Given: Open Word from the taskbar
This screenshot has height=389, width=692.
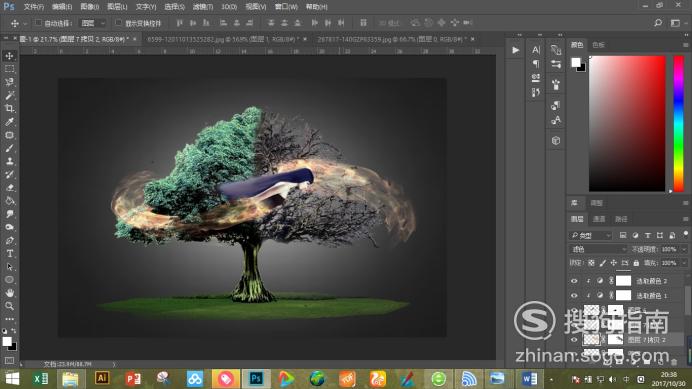Looking at the screenshot, I should 529,378.
